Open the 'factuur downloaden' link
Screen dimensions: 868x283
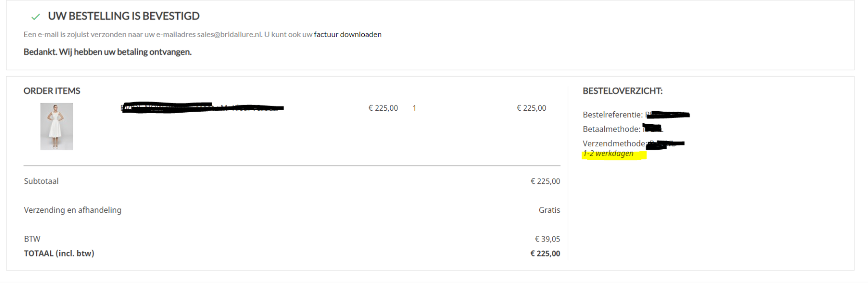pos(348,35)
